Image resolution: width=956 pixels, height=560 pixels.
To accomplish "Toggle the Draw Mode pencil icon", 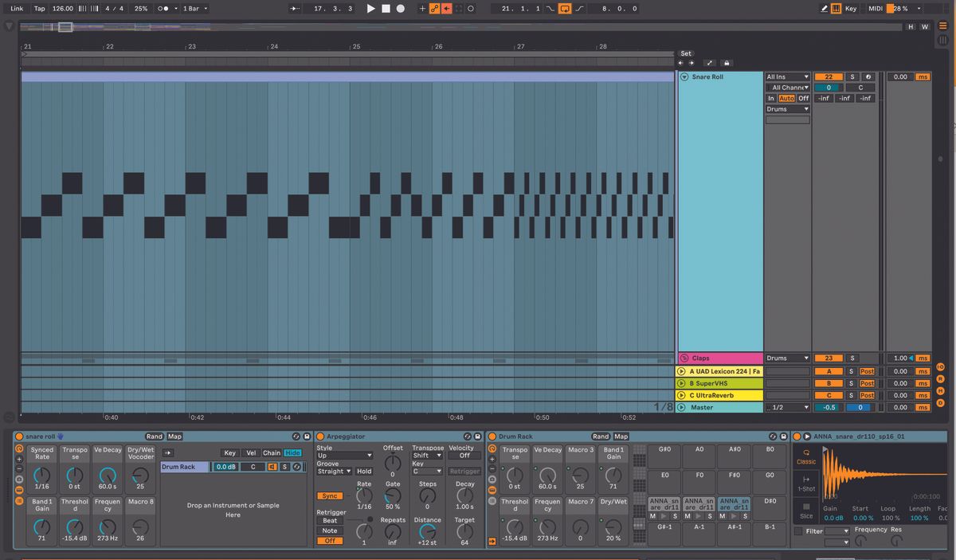I will (x=825, y=9).
